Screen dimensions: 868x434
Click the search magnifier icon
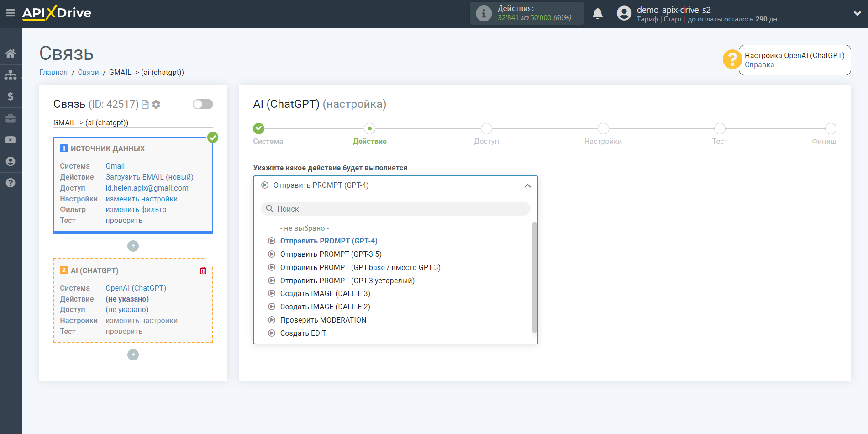tap(270, 209)
